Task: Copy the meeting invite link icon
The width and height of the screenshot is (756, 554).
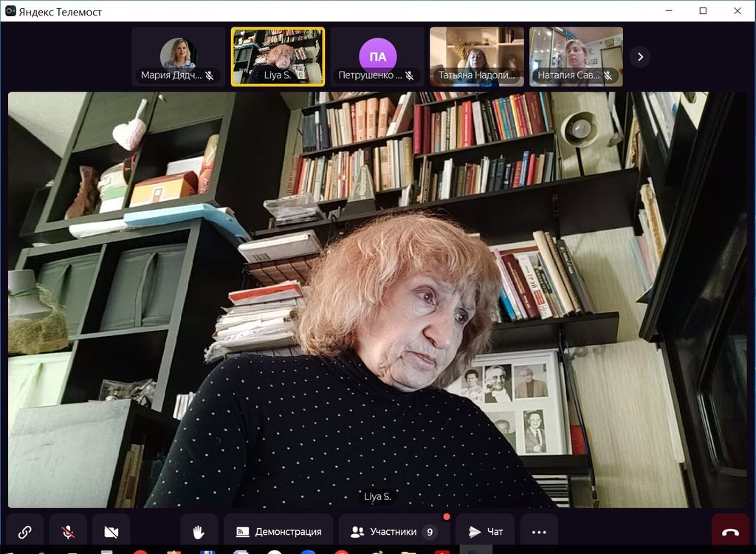Action: coord(24,532)
